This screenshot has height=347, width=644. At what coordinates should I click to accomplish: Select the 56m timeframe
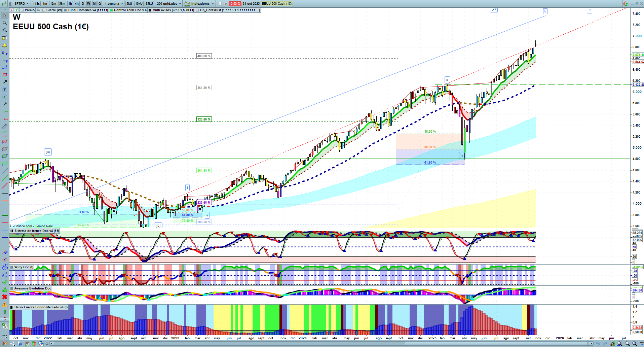point(62,4)
